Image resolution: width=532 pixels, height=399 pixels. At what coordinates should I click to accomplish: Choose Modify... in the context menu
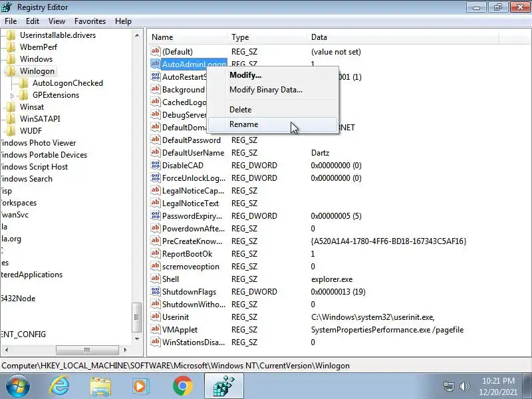(x=273, y=75)
